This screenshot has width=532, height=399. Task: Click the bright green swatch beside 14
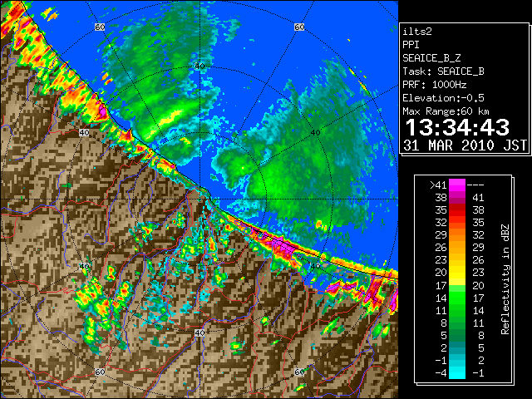point(457,298)
